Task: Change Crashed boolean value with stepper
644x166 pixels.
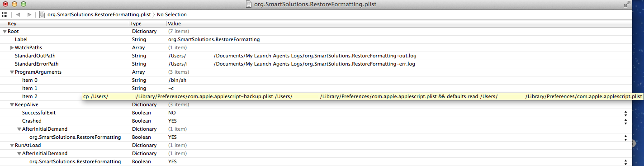Action: [x=625, y=121]
